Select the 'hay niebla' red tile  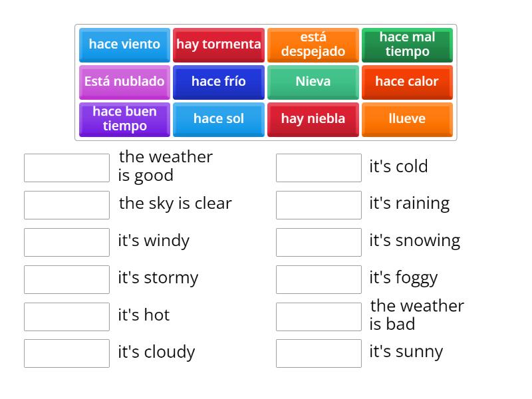tap(313, 119)
